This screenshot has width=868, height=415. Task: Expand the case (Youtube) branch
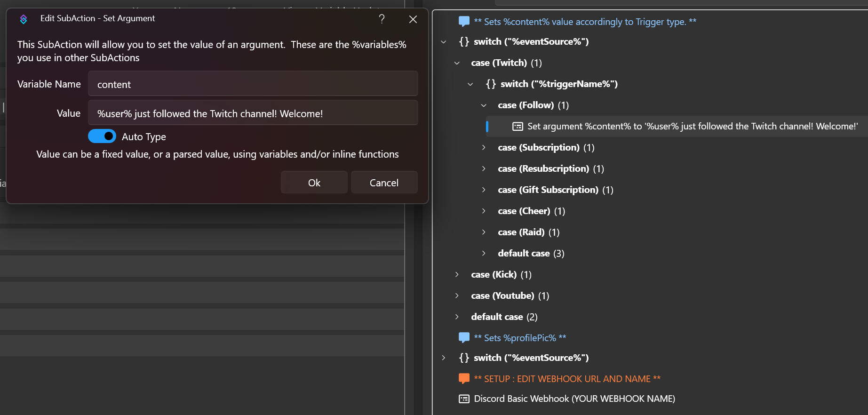point(457,295)
